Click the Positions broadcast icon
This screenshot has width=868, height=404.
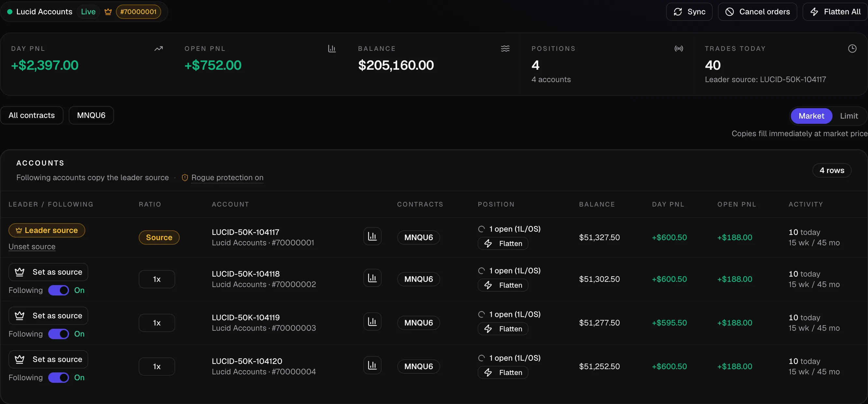tap(679, 49)
